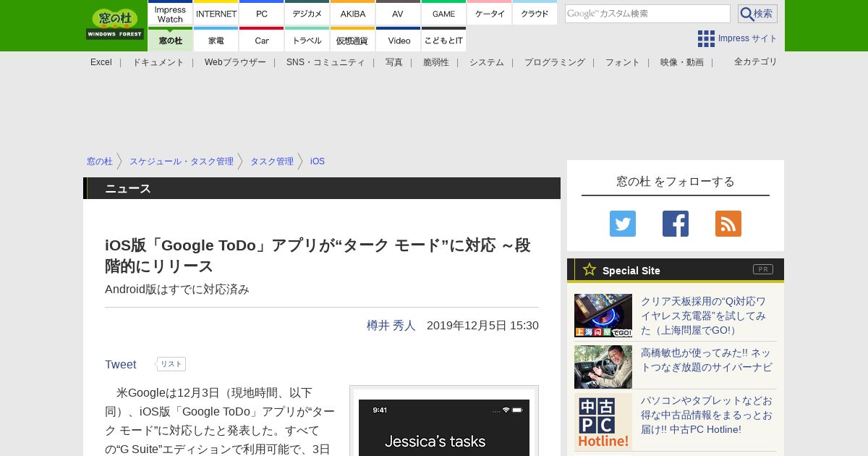
Task: Open the 映像・動画 category
Action: (x=682, y=62)
